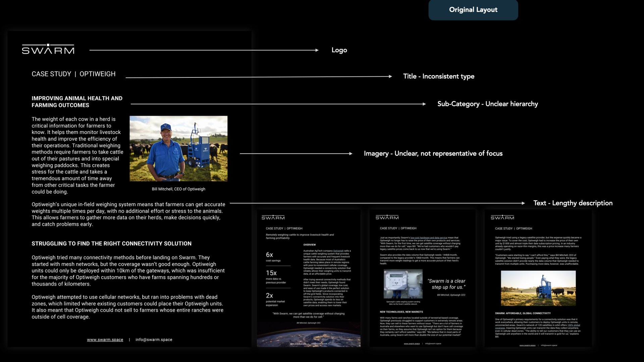
Task: Select 'New Technologies, New Markets' heading
Action: (401, 312)
